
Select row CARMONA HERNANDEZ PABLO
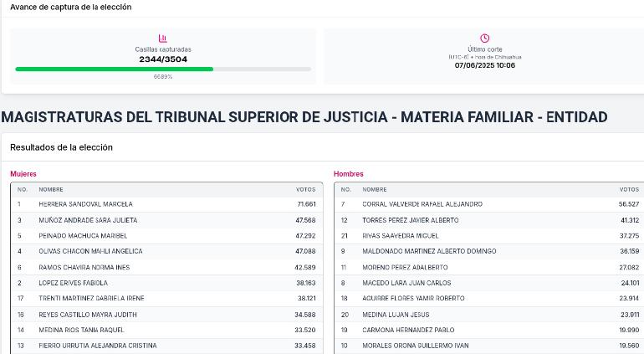point(489,330)
